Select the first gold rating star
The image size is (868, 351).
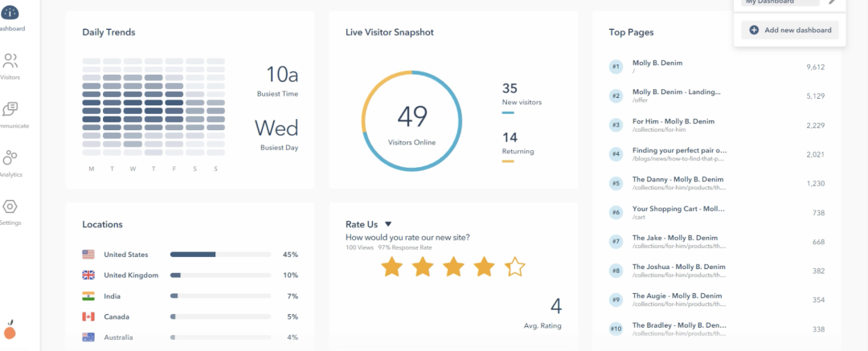click(391, 267)
